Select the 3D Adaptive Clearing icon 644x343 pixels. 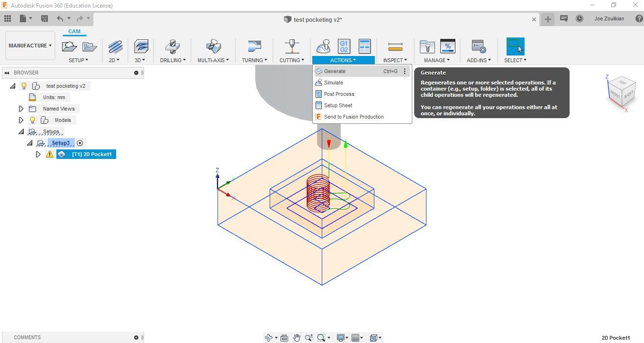141,46
